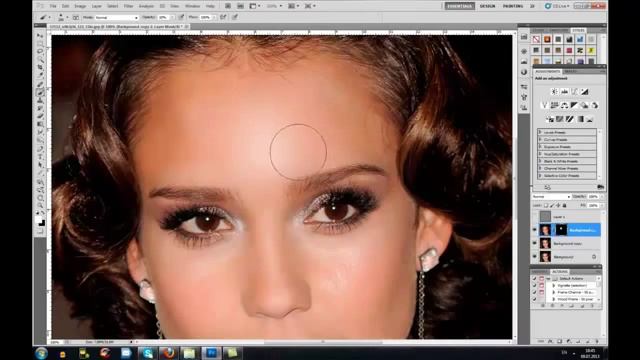Add an Invert adjustment
This screenshot has width=640, height=360.
(x=550, y=119)
